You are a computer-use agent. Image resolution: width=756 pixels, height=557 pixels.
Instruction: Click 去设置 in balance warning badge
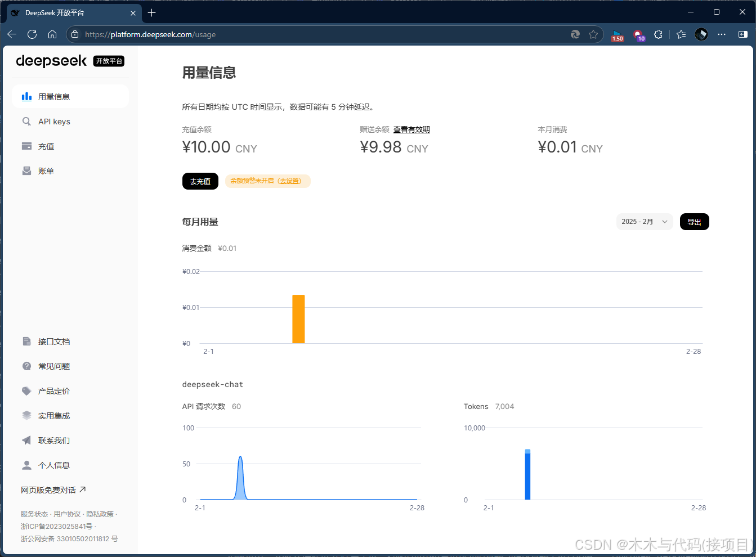point(289,181)
